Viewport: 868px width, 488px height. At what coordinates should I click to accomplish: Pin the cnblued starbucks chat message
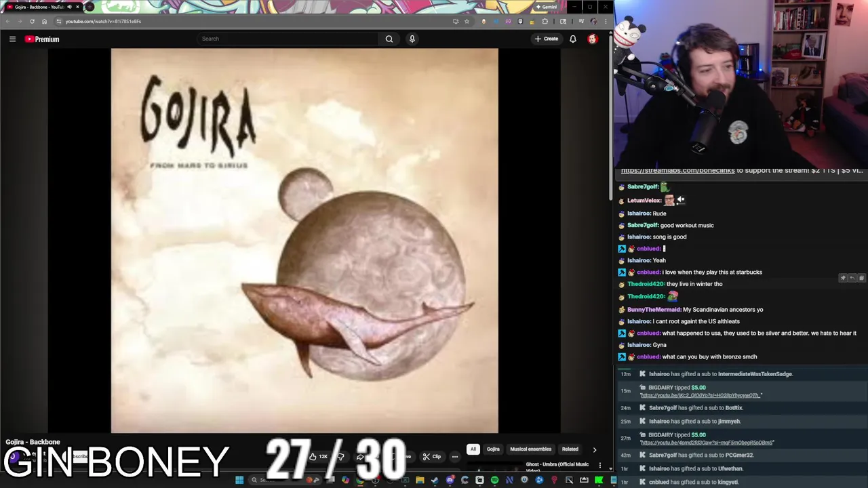point(843,278)
